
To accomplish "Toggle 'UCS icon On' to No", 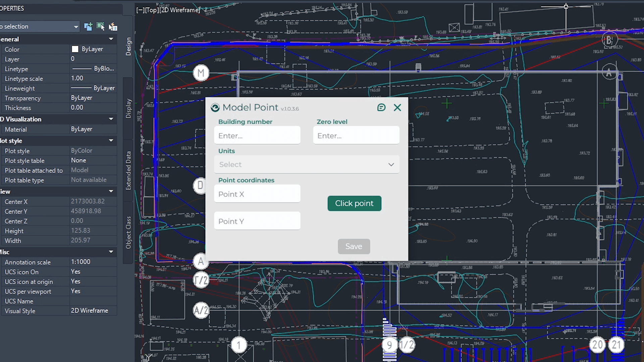I will pos(75,272).
